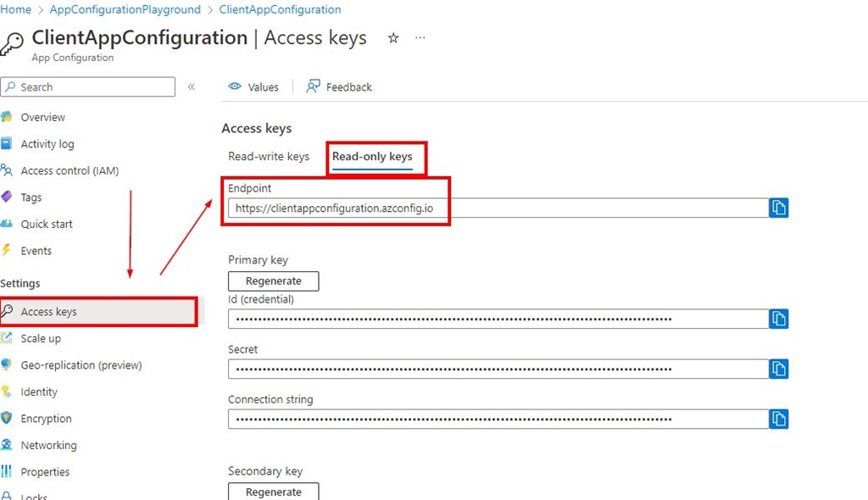Screen dimensions: 868x500
Task: Copy the Connection string value
Action: (778, 419)
